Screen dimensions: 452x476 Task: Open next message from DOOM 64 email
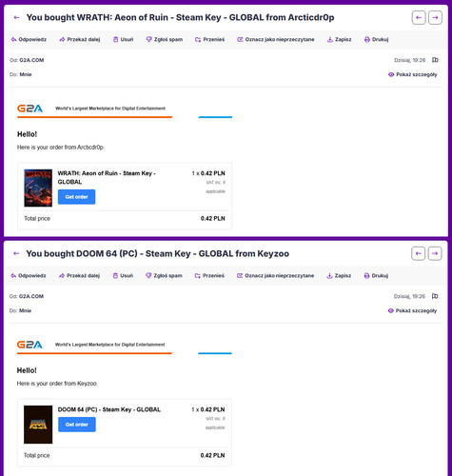coord(435,253)
